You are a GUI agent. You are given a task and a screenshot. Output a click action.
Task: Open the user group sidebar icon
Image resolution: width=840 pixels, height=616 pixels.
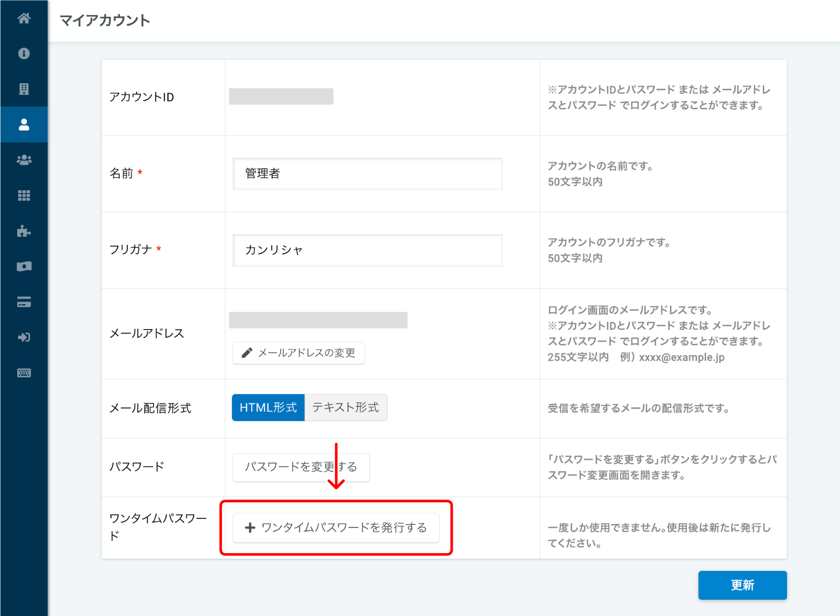click(x=24, y=160)
